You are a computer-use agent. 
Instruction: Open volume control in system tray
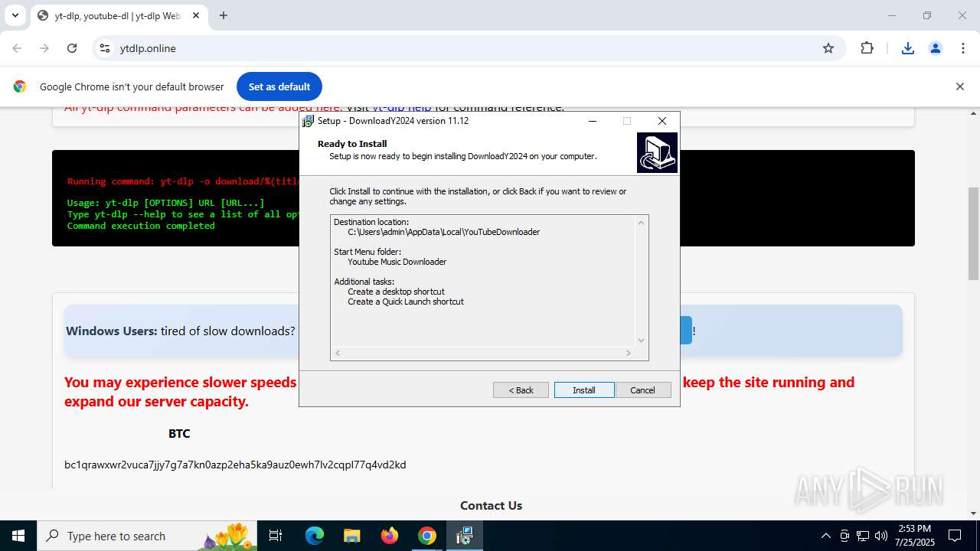click(x=881, y=536)
